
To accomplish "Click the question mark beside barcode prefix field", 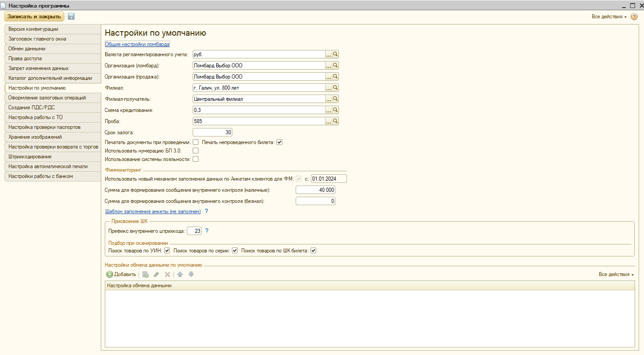I will [206, 231].
